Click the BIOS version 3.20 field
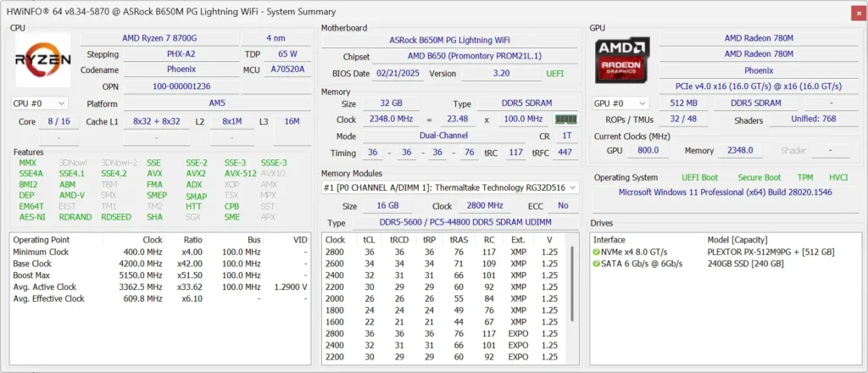The height and width of the screenshot is (373, 868). coord(501,73)
